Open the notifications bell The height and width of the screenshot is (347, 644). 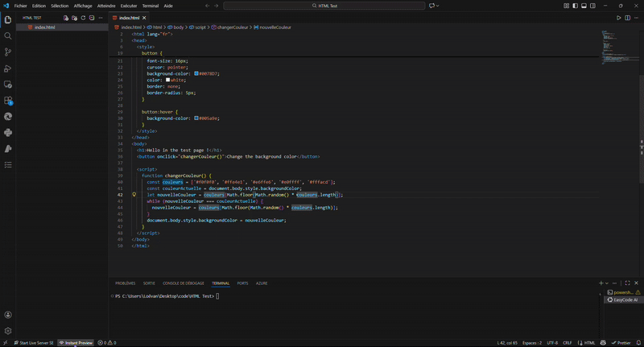pyautogui.click(x=638, y=343)
